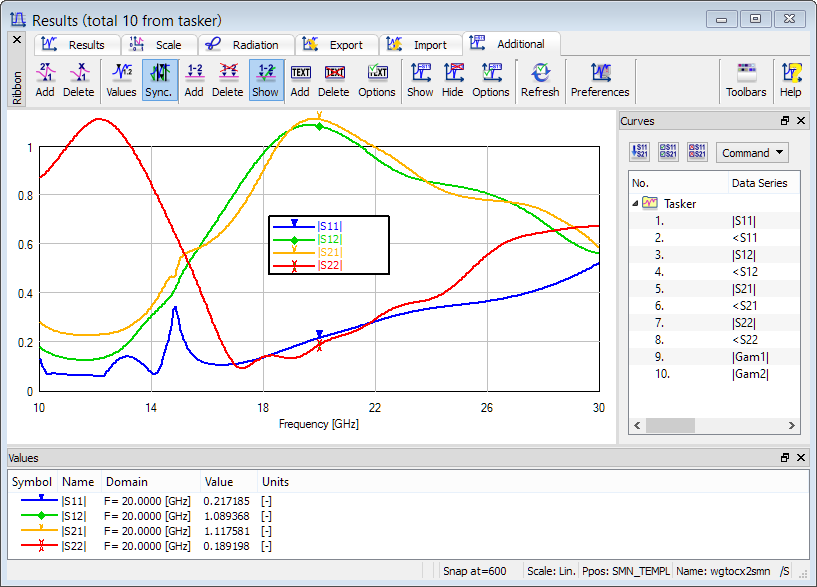Click the TEXT Add icon

(x=300, y=80)
